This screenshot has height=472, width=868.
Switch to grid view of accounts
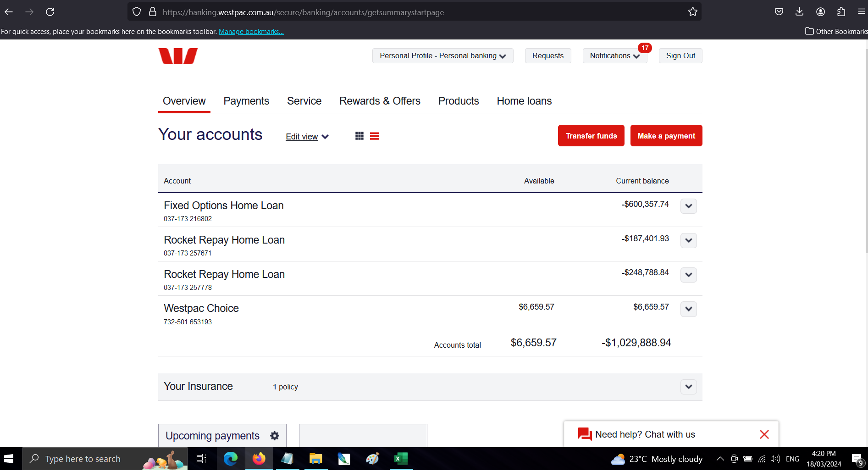[x=359, y=136]
